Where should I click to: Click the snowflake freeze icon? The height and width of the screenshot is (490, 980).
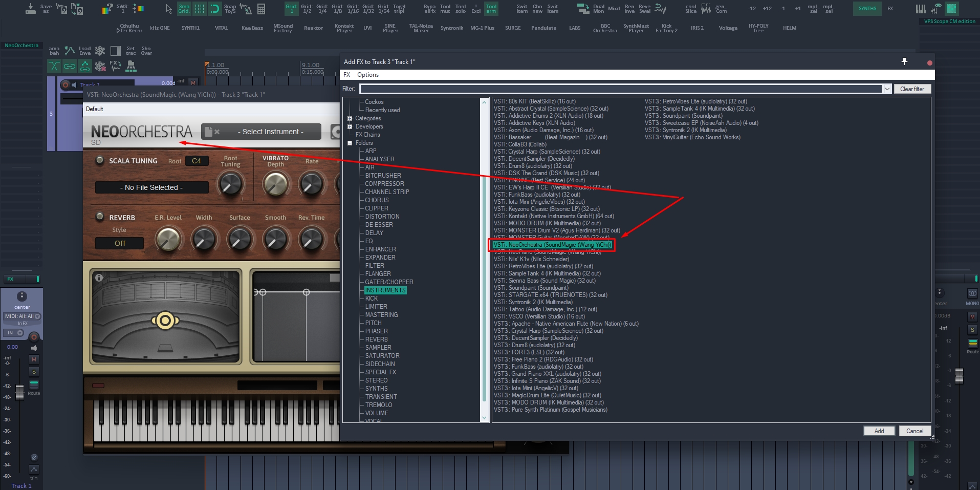[x=100, y=51]
